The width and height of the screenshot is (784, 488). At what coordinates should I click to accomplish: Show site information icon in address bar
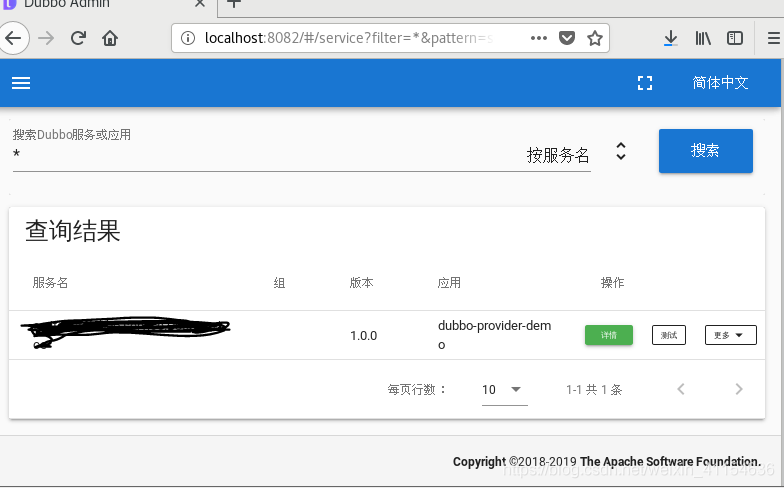pos(188,38)
